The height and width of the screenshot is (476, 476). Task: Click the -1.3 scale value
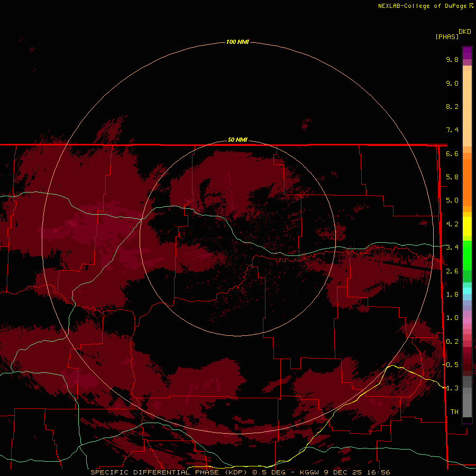click(451, 388)
